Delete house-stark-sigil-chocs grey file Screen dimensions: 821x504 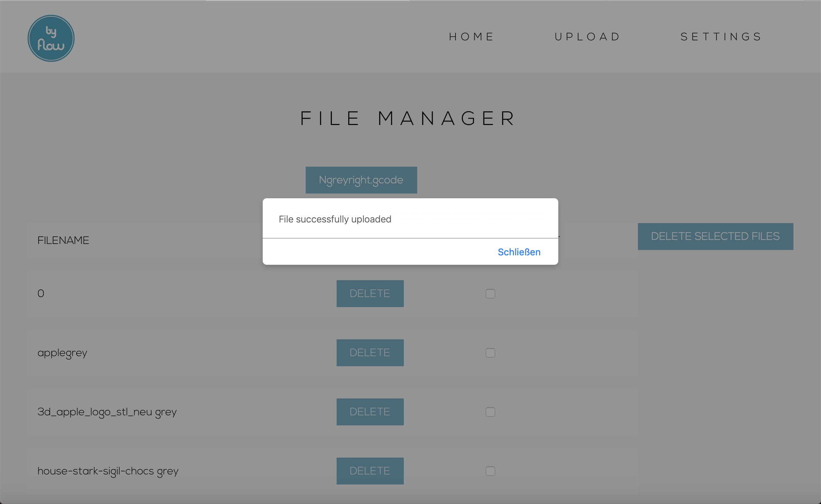coord(370,471)
